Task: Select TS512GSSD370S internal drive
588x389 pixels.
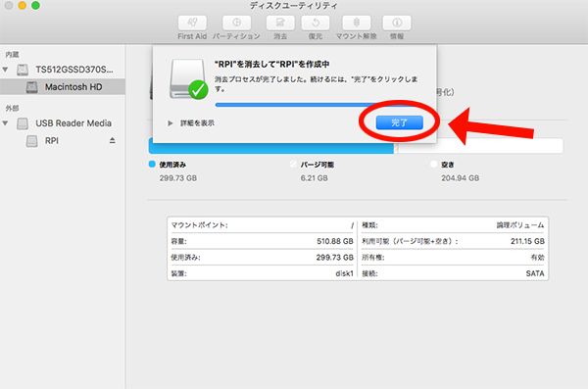Action: tap(73, 70)
